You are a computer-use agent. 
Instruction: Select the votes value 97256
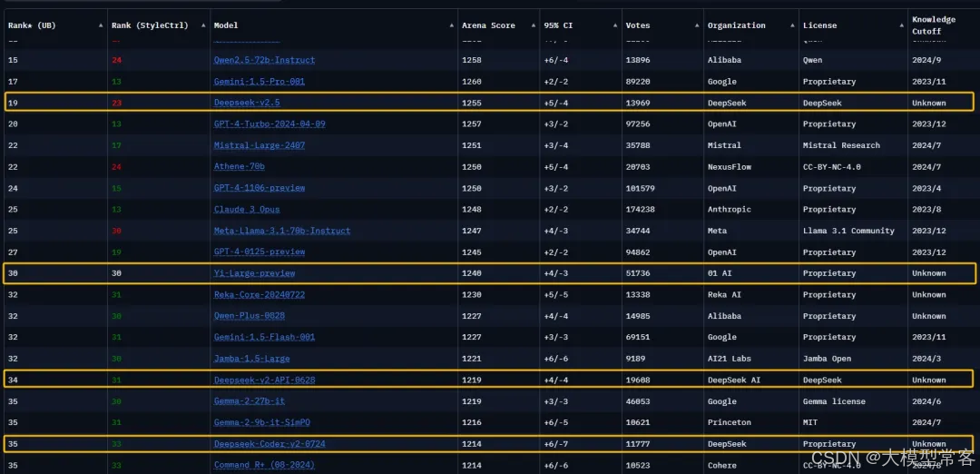coord(638,123)
